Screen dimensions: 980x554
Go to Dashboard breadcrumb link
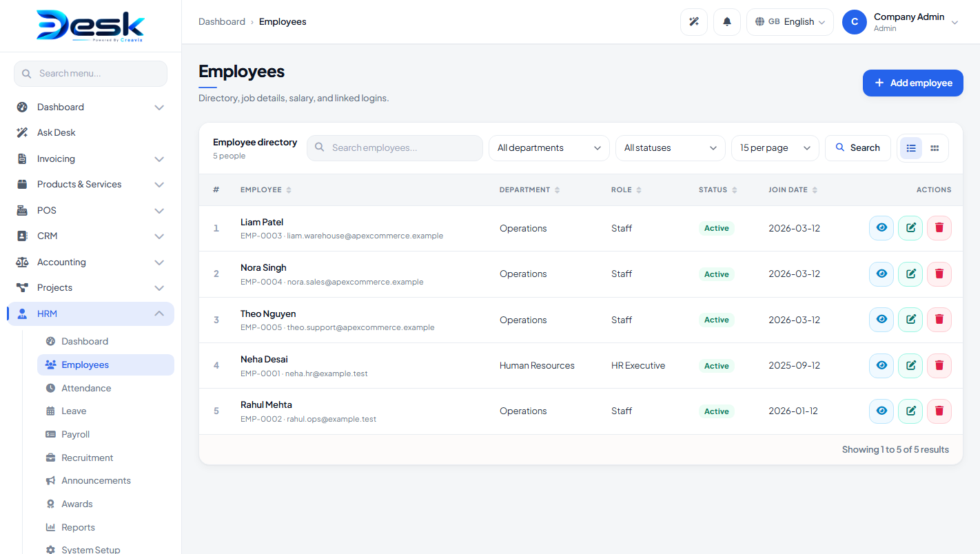point(222,22)
